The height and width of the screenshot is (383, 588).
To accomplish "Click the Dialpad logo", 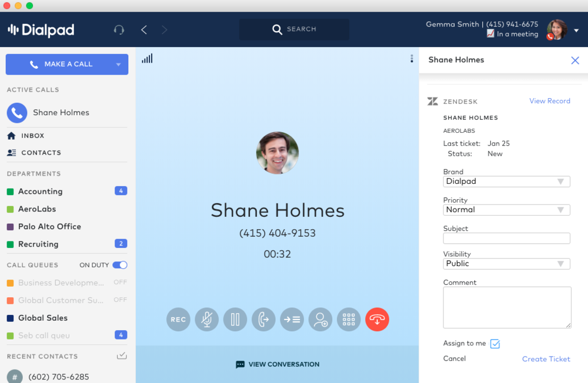I will click(x=41, y=30).
